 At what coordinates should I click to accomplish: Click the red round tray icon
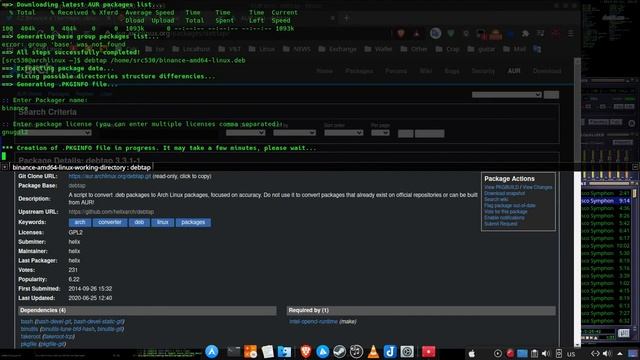[x=510, y=353]
